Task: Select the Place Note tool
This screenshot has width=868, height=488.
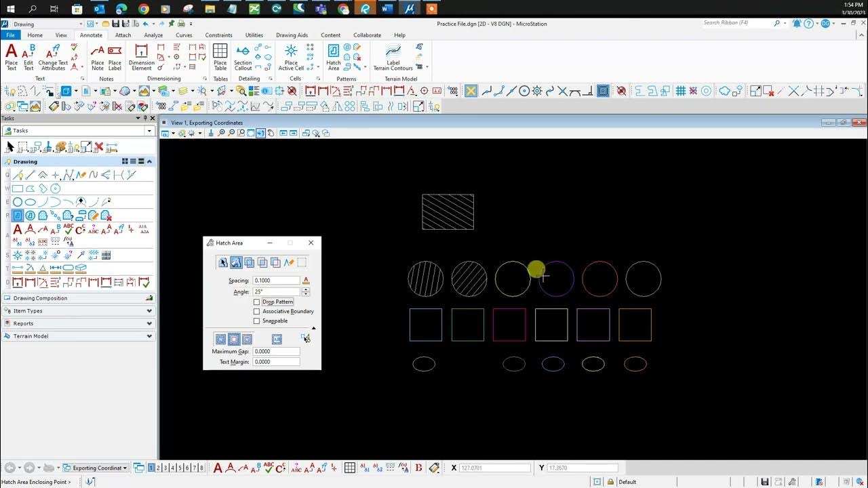Action: tap(98, 58)
